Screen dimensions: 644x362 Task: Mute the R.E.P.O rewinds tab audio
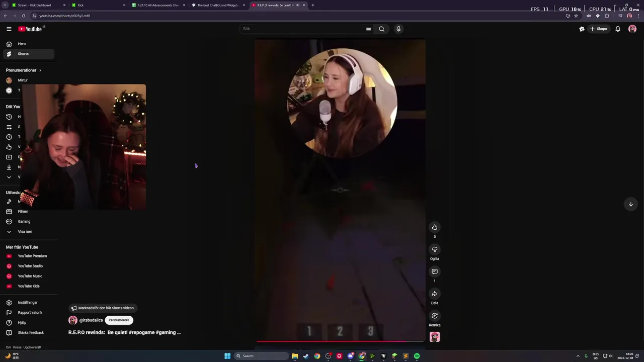[x=298, y=5]
